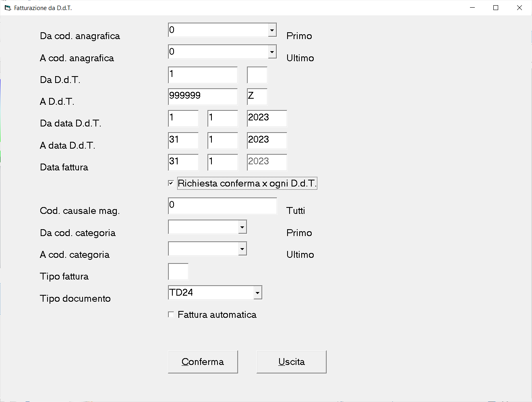Toggle Richiesta conferma x ogni D.d.T. checkbox
Viewport: 532px width, 402px height.
point(171,183)
